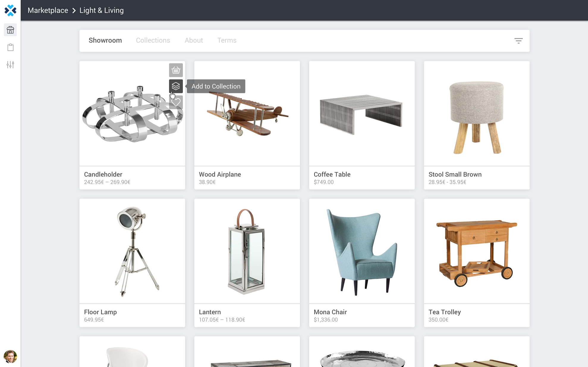Click the Lantern title

[x=210, y=312]
